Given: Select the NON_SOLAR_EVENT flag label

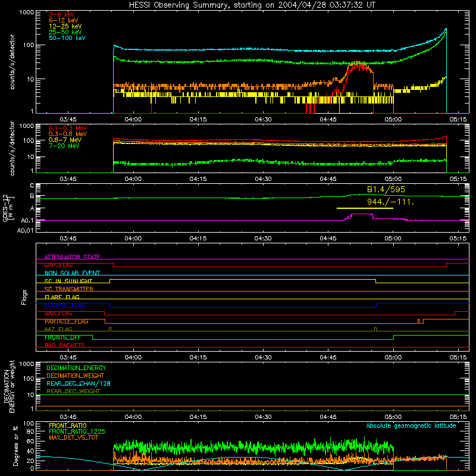Looking at the screenshot, I should click(x=72, y=273).
